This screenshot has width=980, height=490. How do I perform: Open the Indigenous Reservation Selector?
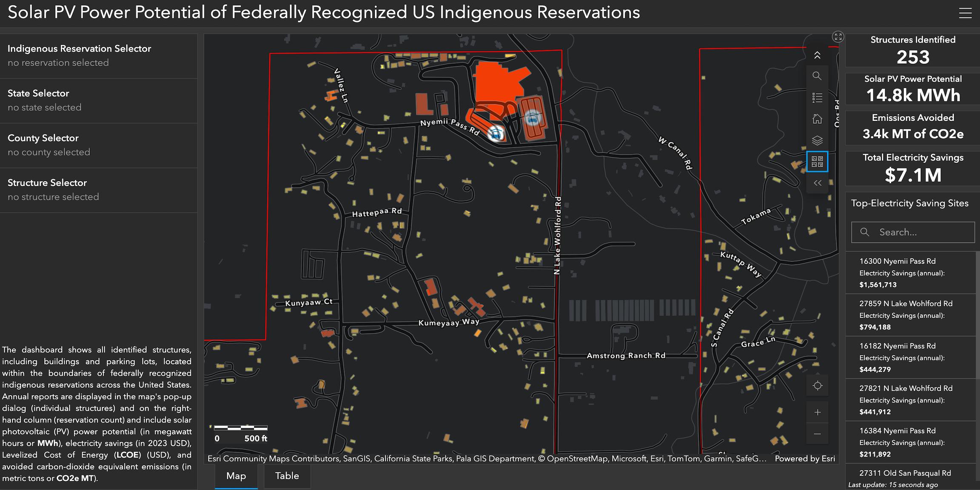click(x=99, y=56)
